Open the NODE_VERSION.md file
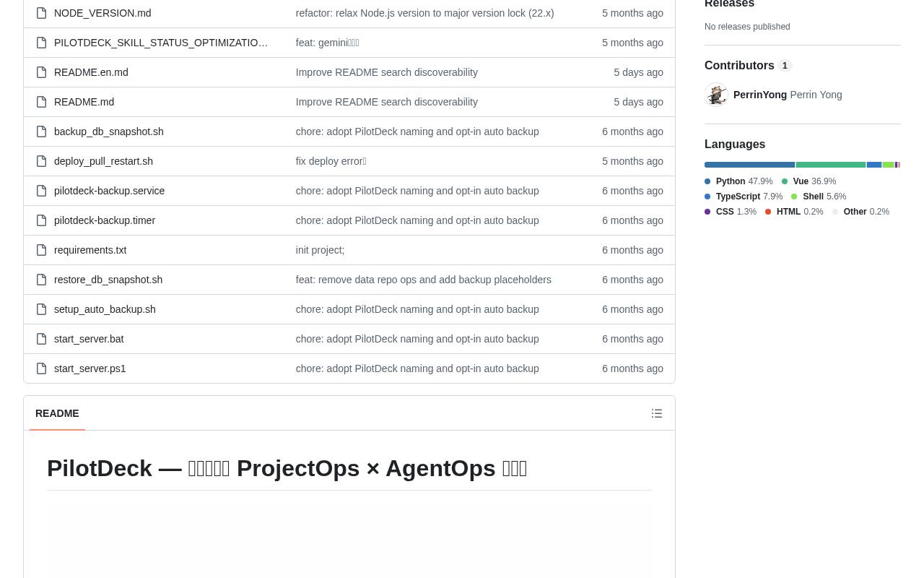This screenshot has height=578, width=924. 103,13
